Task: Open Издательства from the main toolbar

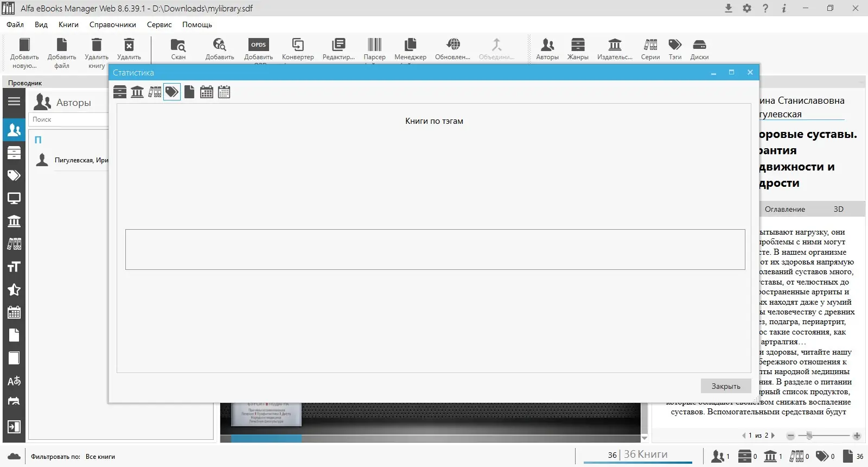Action: coord(615,49)
